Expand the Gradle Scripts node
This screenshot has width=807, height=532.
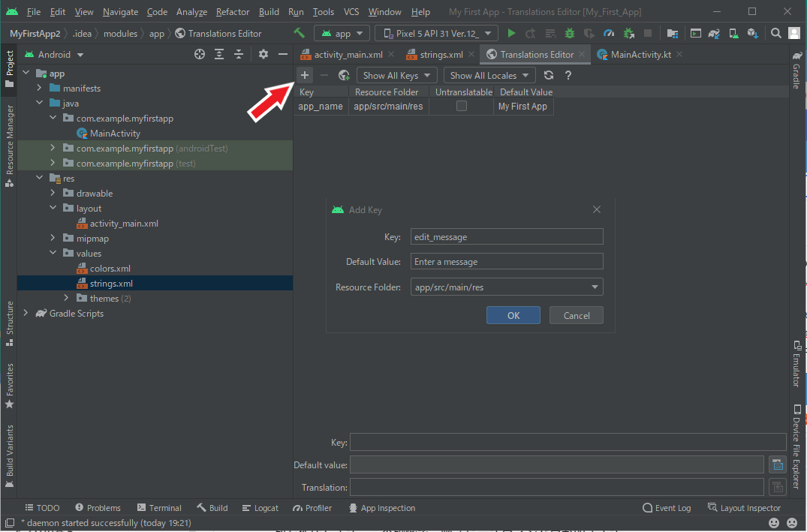[26, 314]
